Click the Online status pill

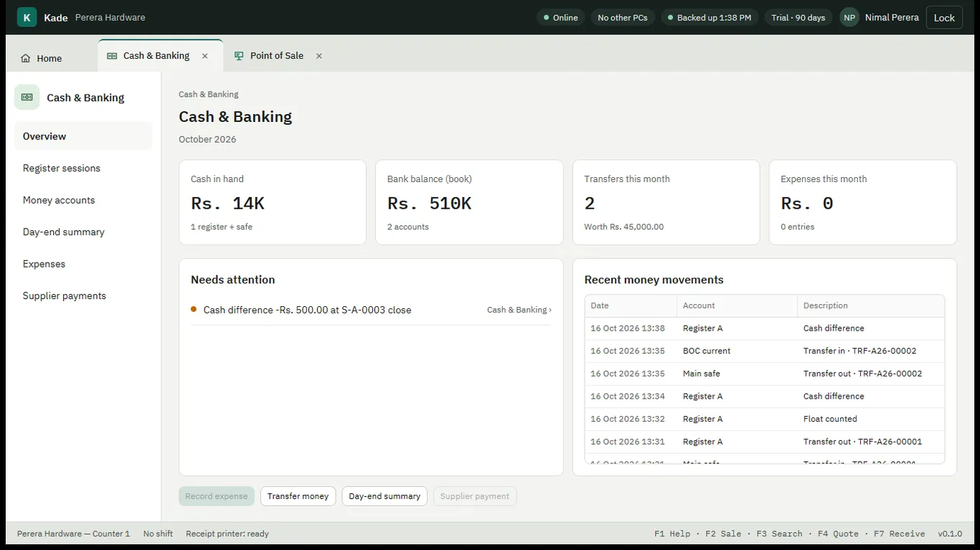coord(560,17)
